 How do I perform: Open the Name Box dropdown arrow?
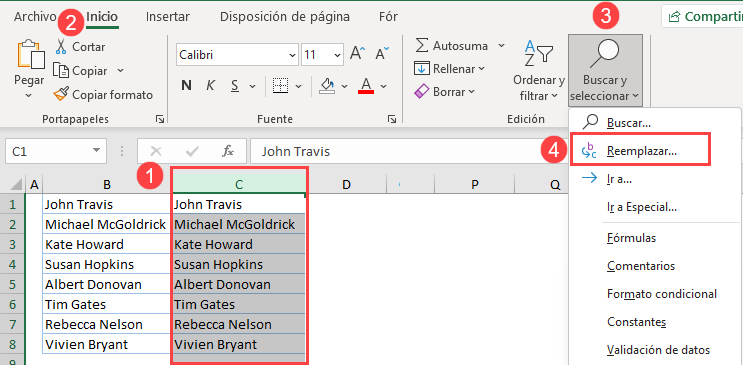point(97,151)
